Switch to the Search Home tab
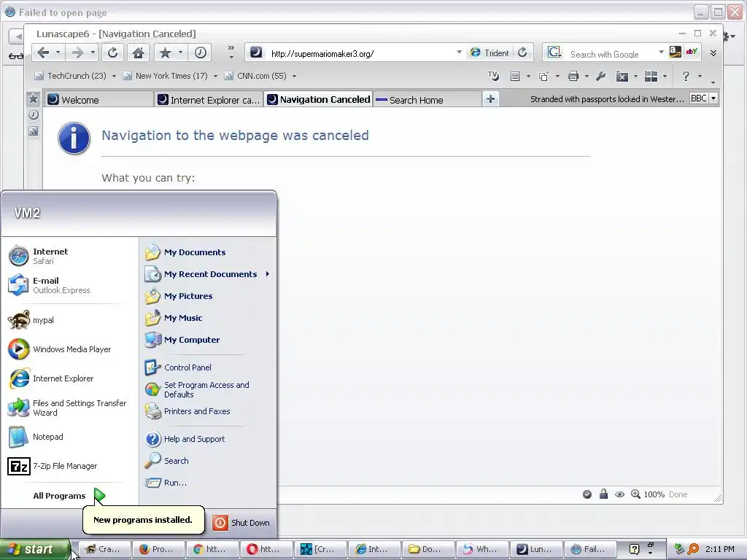 click(427, 99)
